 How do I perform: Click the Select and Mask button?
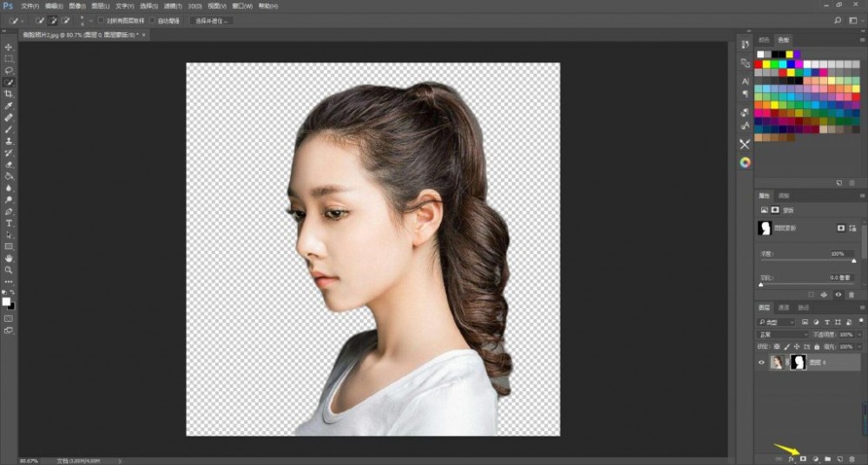(x=212, y=20)
